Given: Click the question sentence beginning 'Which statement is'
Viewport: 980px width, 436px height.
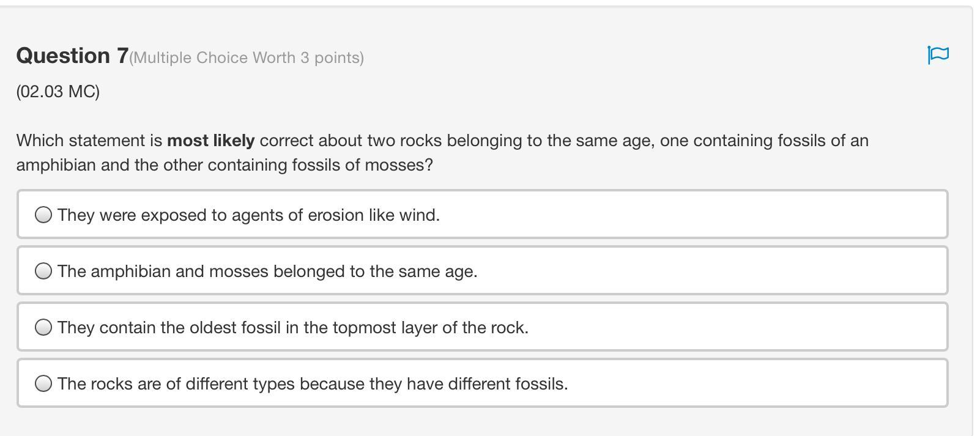Looking at the screenshot, I should click(89, 141).
